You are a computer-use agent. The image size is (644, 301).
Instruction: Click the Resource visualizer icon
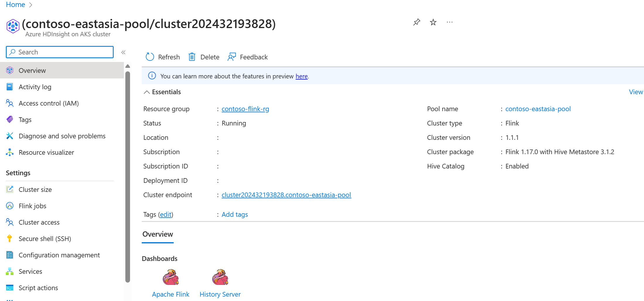[10, 152]
